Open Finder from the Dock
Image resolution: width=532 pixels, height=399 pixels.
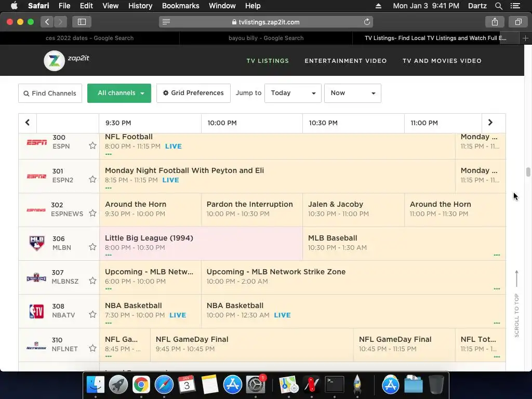click(96, 384)
